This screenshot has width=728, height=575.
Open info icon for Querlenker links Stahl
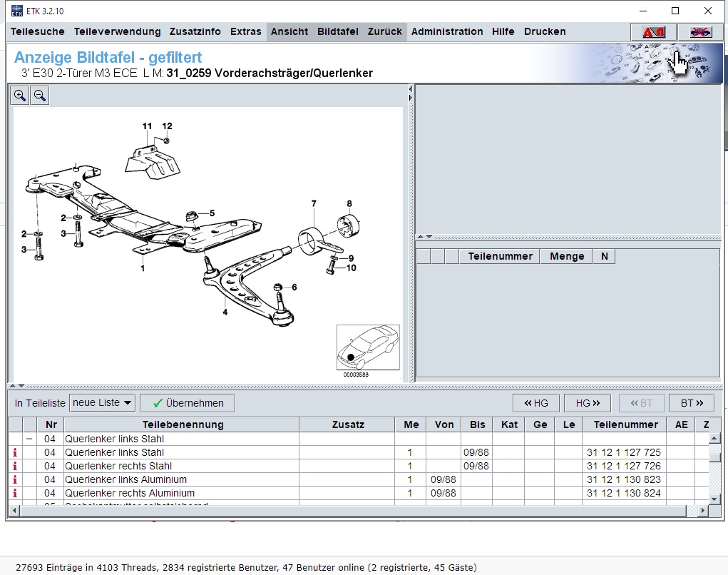pyautogui.click(x=15, y=452)
